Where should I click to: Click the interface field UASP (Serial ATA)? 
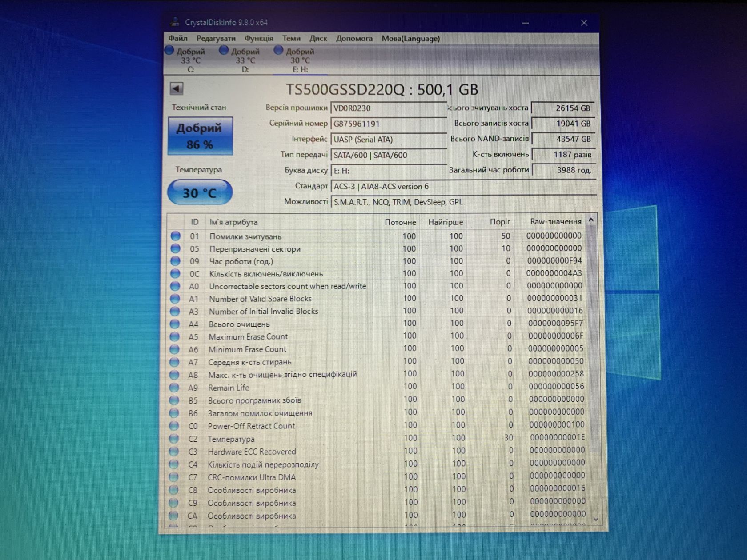coord(388,140)
